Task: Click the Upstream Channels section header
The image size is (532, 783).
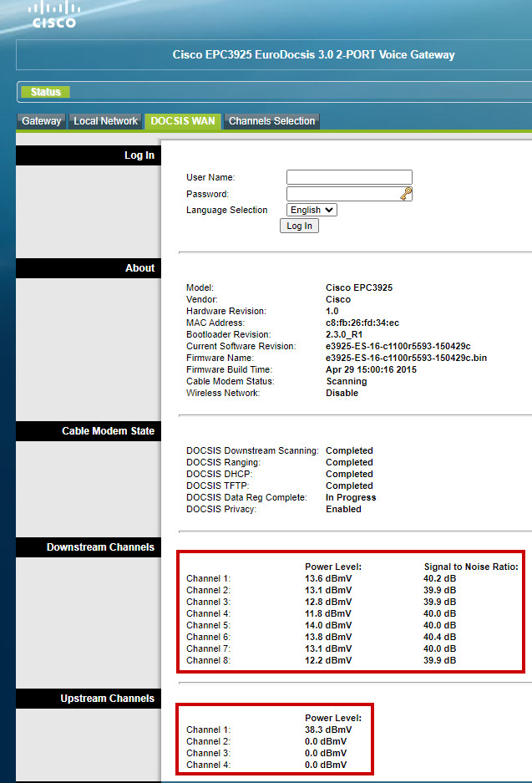Action: (88, 699)
